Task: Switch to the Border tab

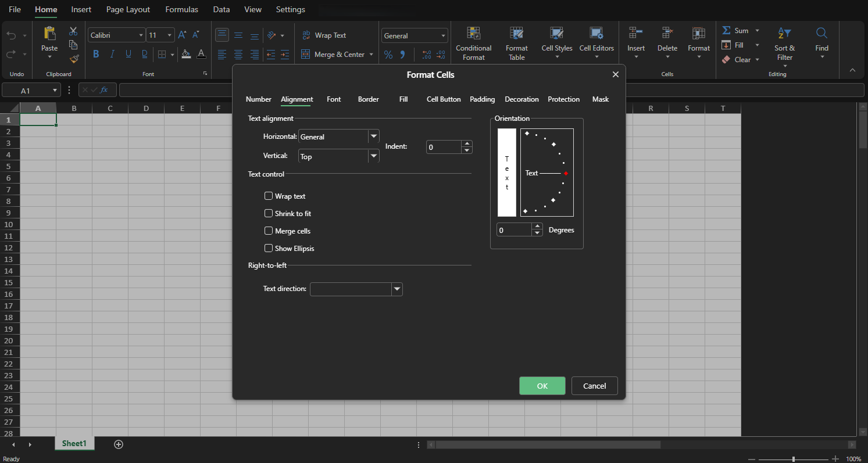Action: 369,99
